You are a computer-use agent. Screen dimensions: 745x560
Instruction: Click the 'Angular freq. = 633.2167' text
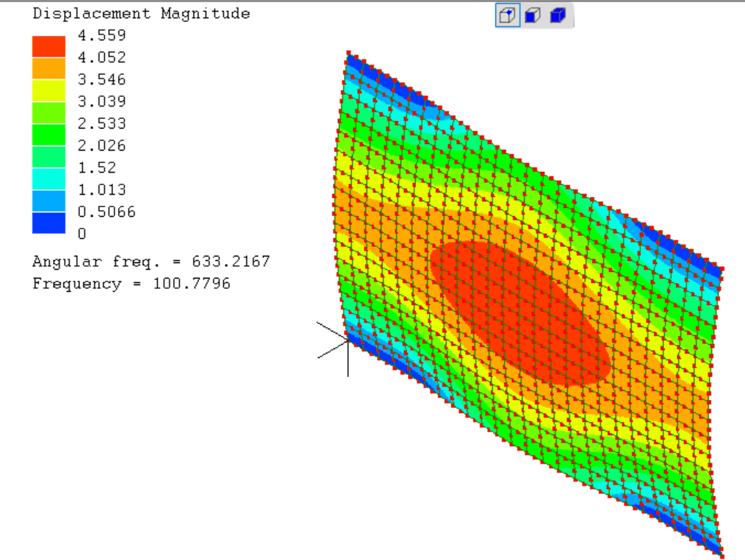point(151,262)
